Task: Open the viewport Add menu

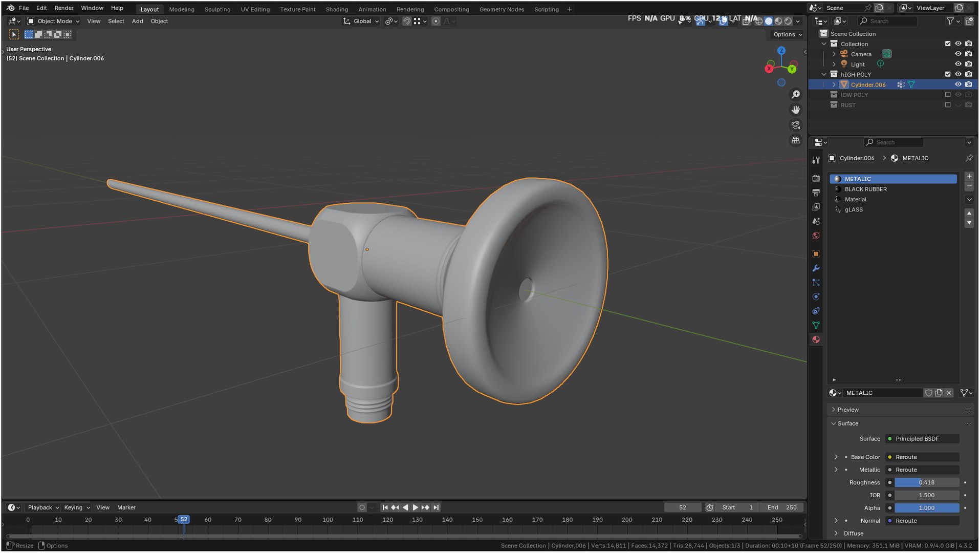Action: pos(138,21)
